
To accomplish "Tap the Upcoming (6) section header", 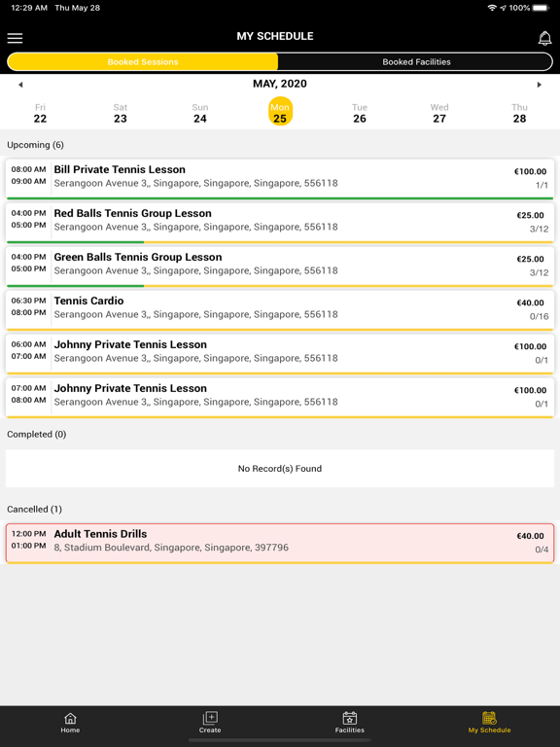I will tap(35, 145).
